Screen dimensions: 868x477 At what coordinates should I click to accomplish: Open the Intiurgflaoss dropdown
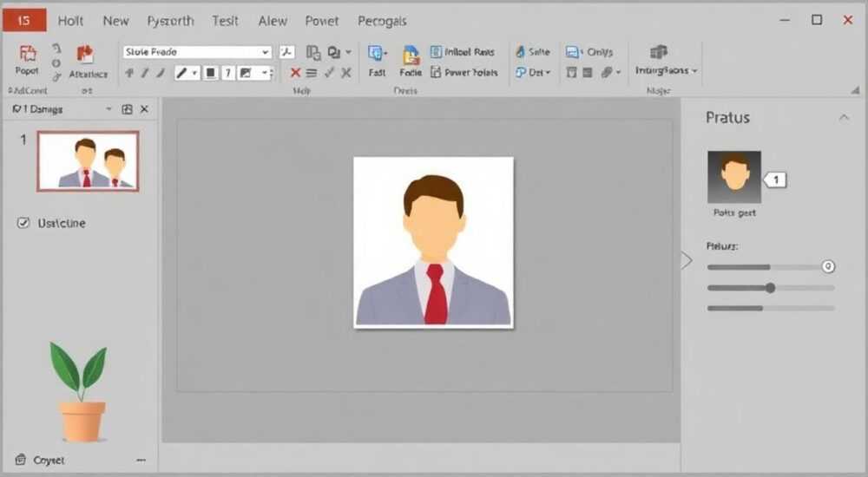click(666, 71)
